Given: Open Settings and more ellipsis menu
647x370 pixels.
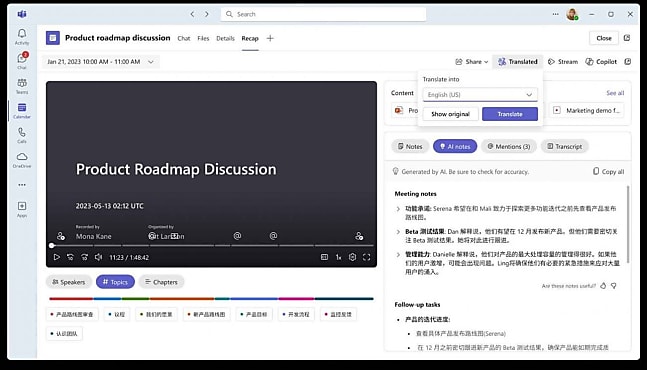Looking at the screenshot, I should [555, 14].
